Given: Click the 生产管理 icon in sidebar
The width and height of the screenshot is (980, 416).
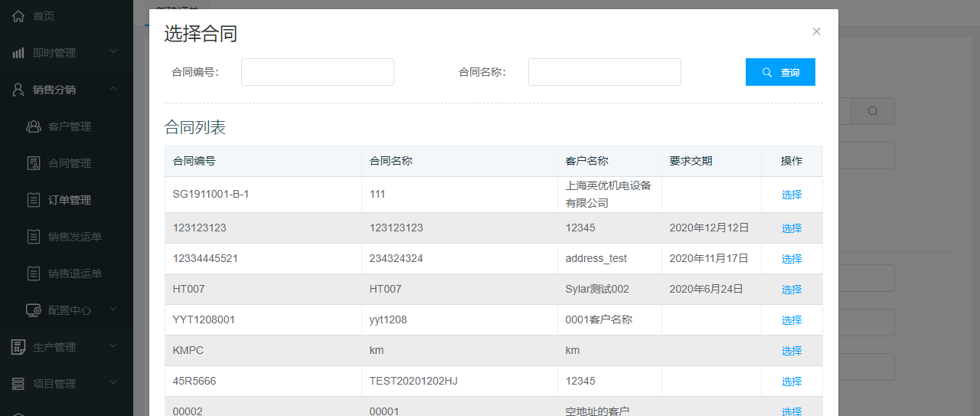Looking at the screenshot, I should point(18,347).
